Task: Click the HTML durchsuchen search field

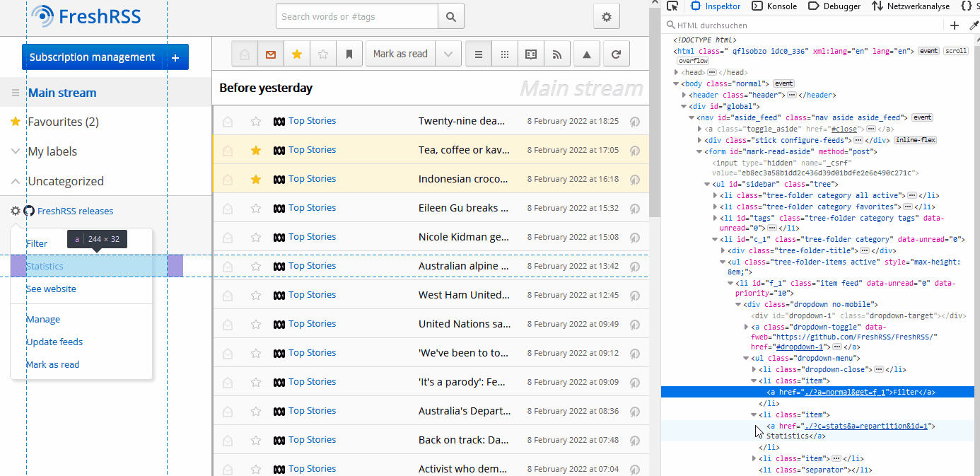Action: click(803, 25)
